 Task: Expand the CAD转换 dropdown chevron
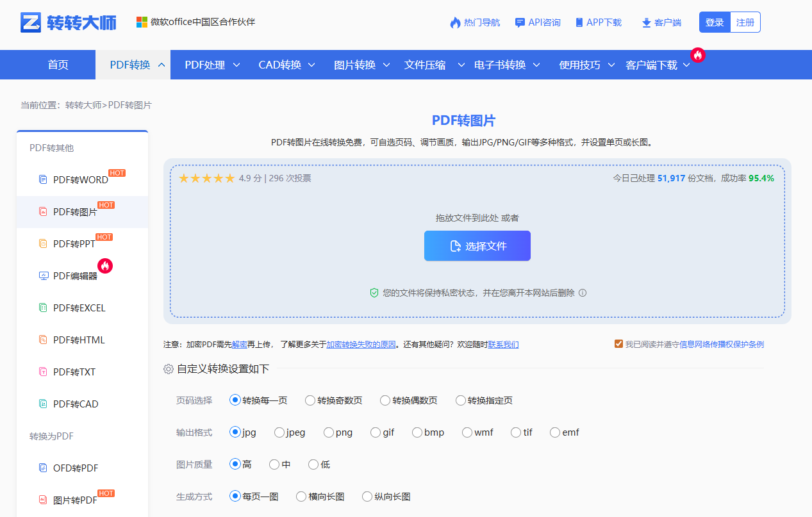pos(311,65)
